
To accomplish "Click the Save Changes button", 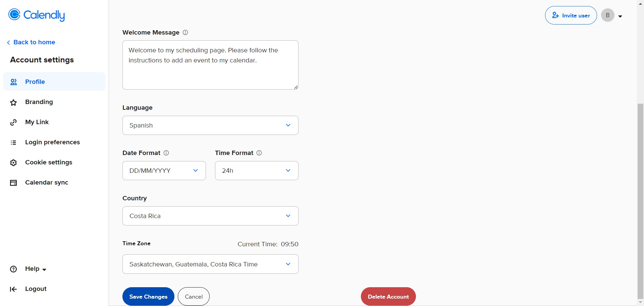I will [x=148, y=296].
